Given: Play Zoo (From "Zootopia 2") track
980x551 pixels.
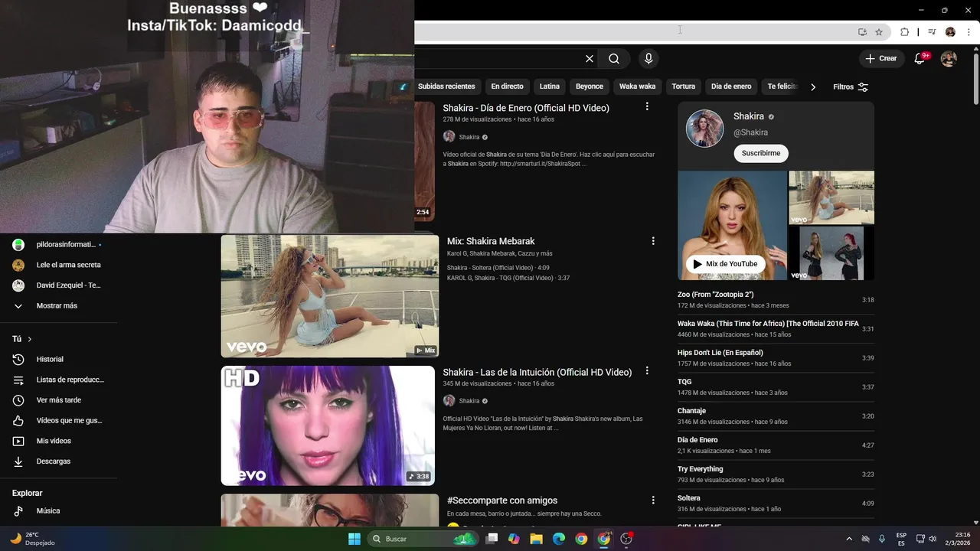Looking at the screenshot, I should (776, 300).
